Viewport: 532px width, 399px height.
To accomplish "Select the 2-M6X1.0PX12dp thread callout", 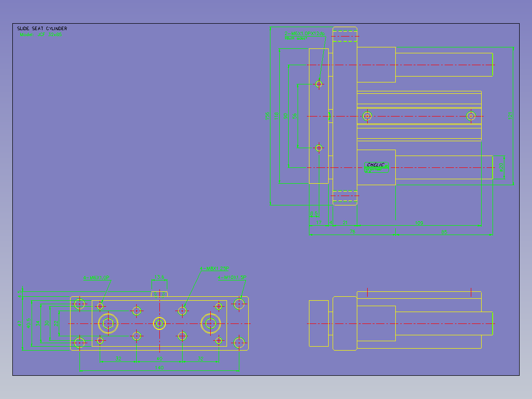I will pos(304,34).
